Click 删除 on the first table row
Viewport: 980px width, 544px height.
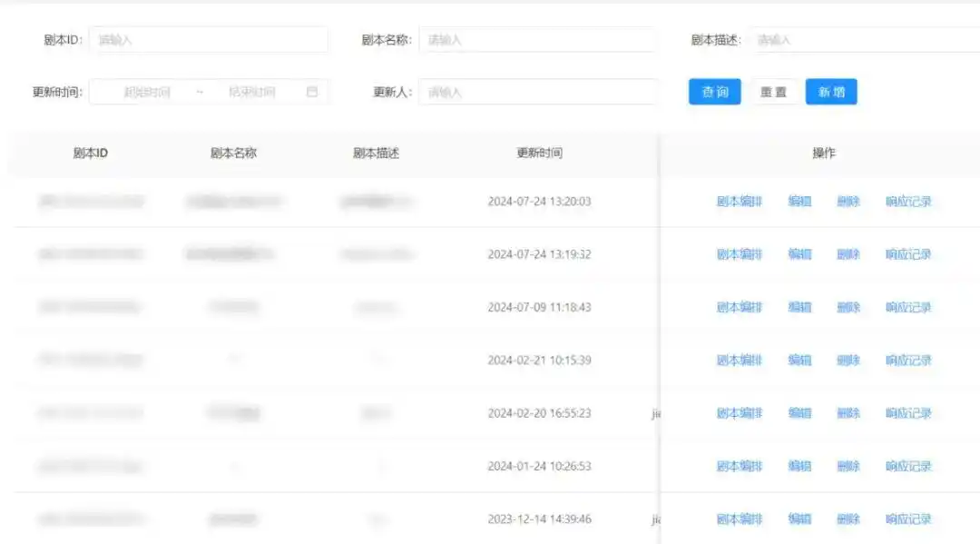coord(848,202)
